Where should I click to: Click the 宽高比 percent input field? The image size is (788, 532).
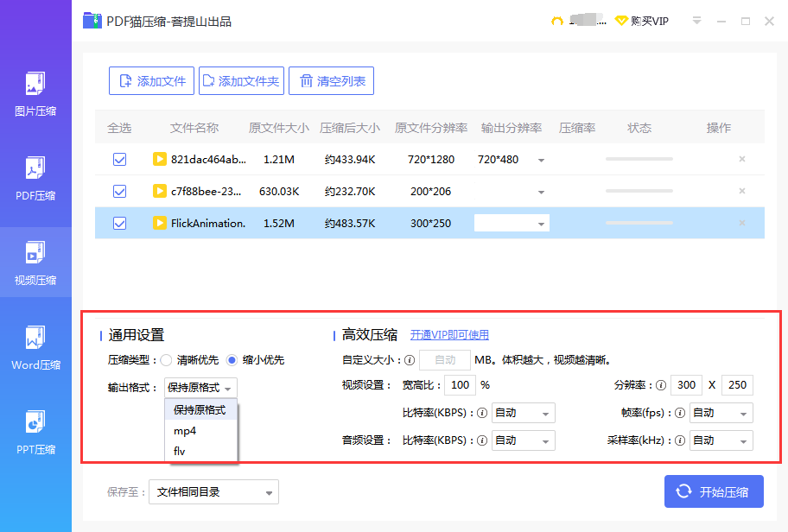[460, 385]
